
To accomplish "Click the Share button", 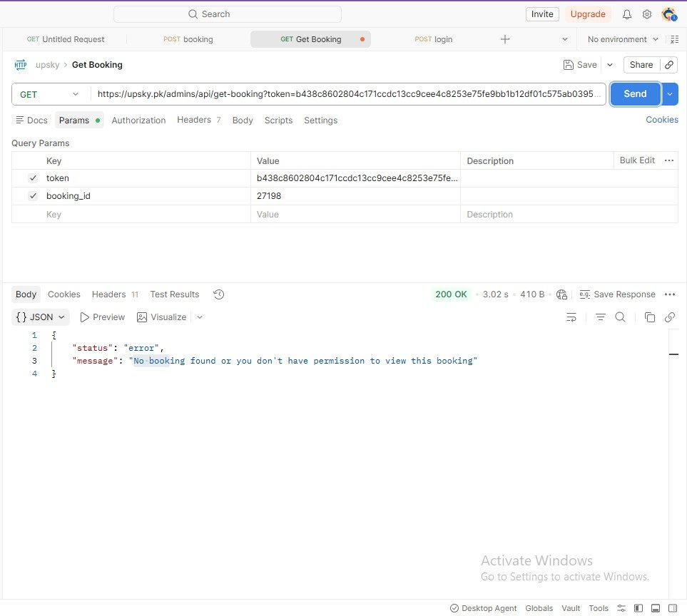I will [x=641, y=65].
